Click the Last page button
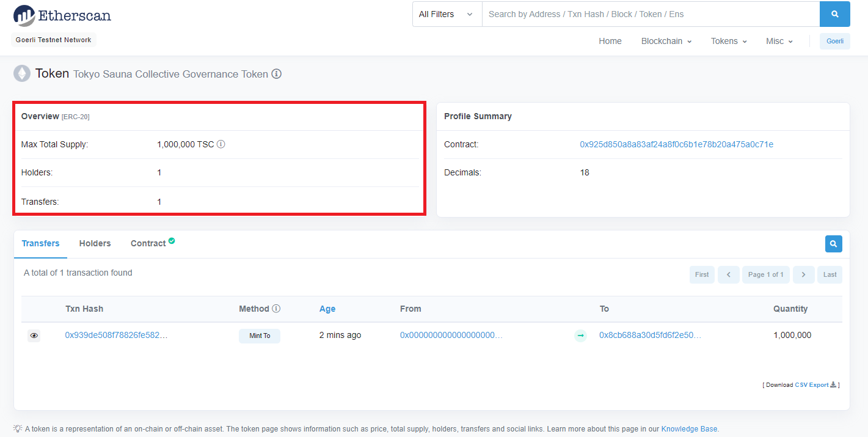868x437 pixels. pos(830,274)
